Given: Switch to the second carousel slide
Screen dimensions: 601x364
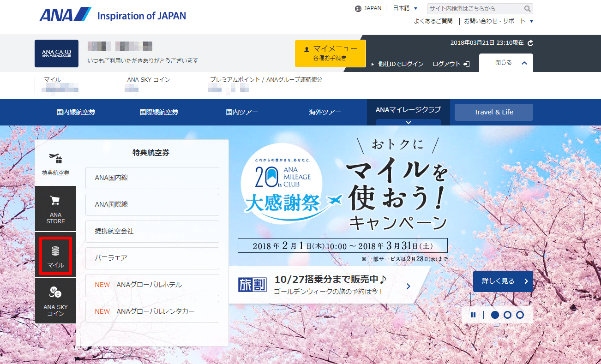Looking at the screenshot, I should (x=507, y=315).
